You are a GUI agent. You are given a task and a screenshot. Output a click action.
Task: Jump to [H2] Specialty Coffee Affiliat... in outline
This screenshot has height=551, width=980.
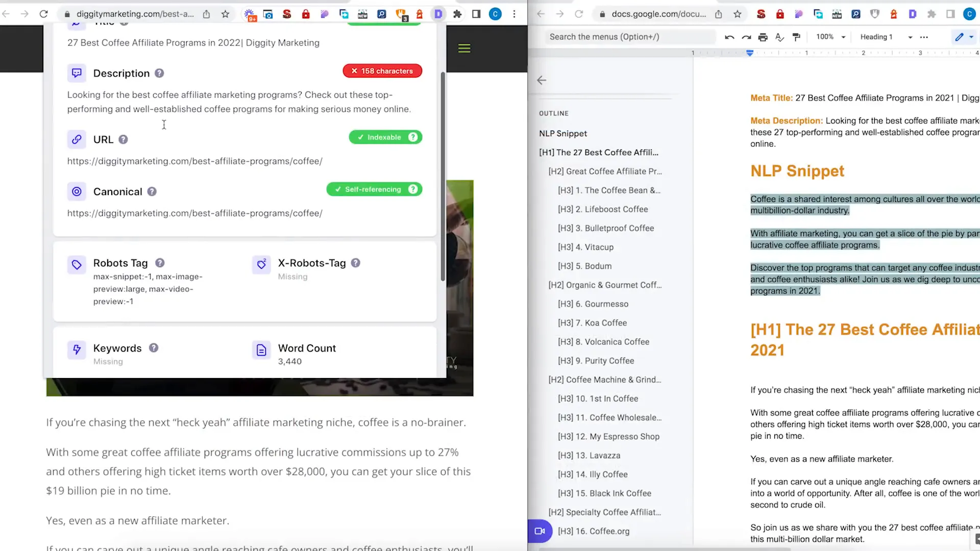click(x=604, y=512)
